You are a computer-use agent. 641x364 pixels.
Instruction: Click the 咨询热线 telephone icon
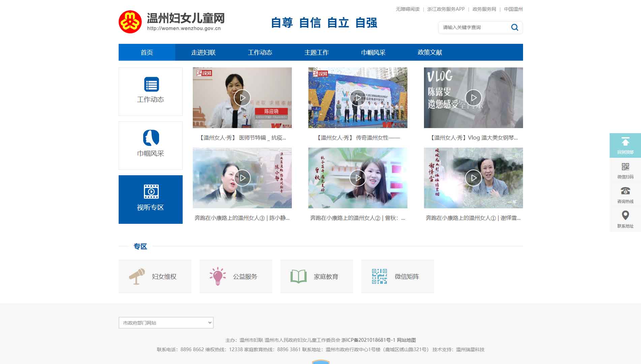point(625,191)
